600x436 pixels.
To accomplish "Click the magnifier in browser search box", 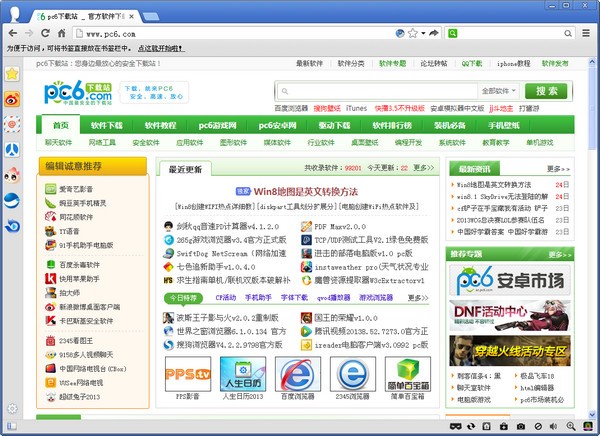I will pos(568,34).
